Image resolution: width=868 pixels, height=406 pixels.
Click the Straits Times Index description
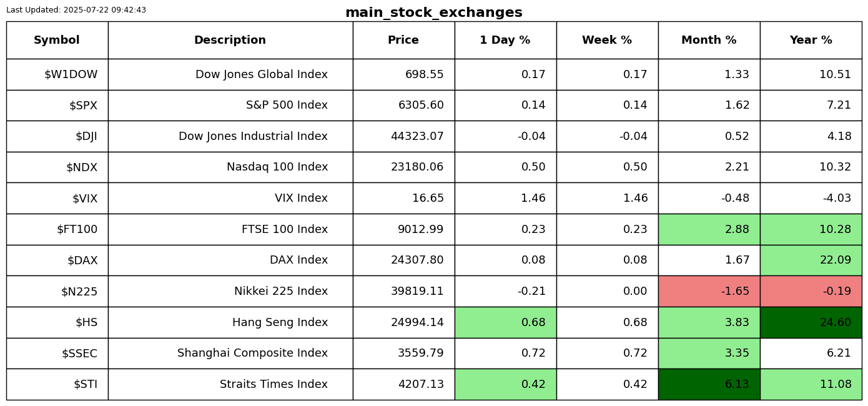click(274, 385)
